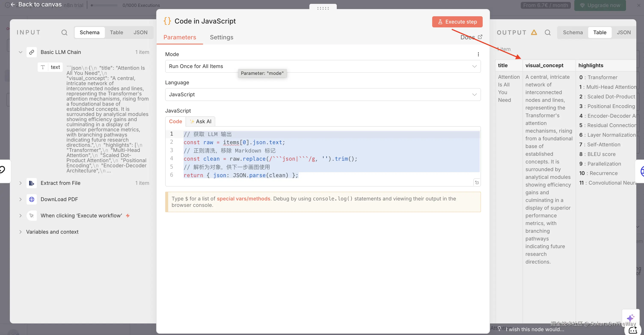Screen dimensions: 644x335
Task: Switch input view to JSON
Action: [140, 33]
